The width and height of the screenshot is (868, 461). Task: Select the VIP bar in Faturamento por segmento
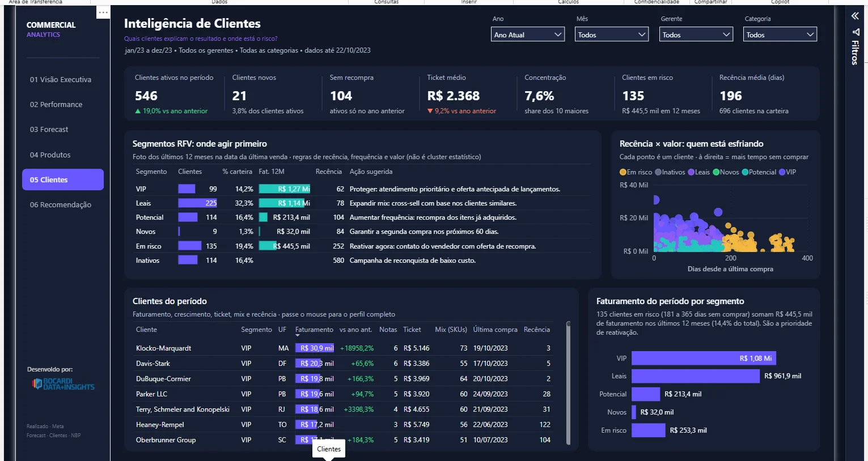tap(704, 358)
